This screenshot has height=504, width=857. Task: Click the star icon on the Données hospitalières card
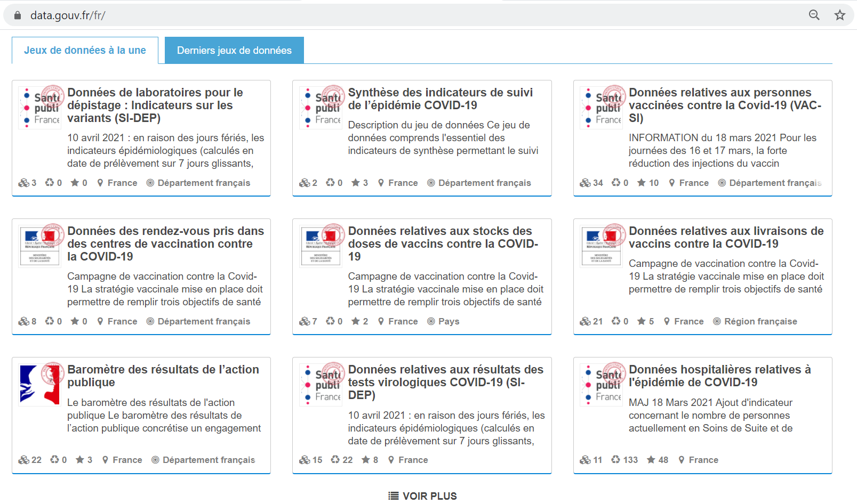tap(651, 460)
